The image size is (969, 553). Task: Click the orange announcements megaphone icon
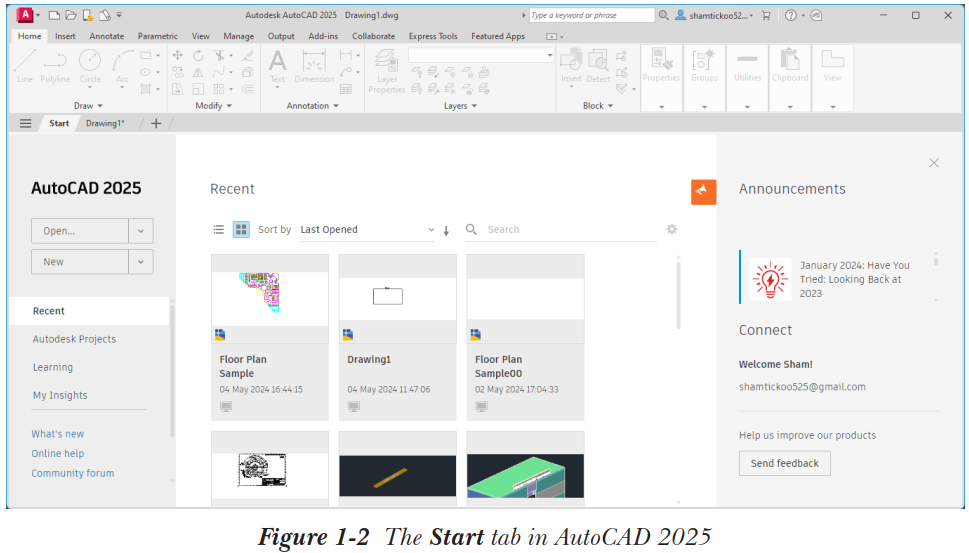(x=703, y=192)
